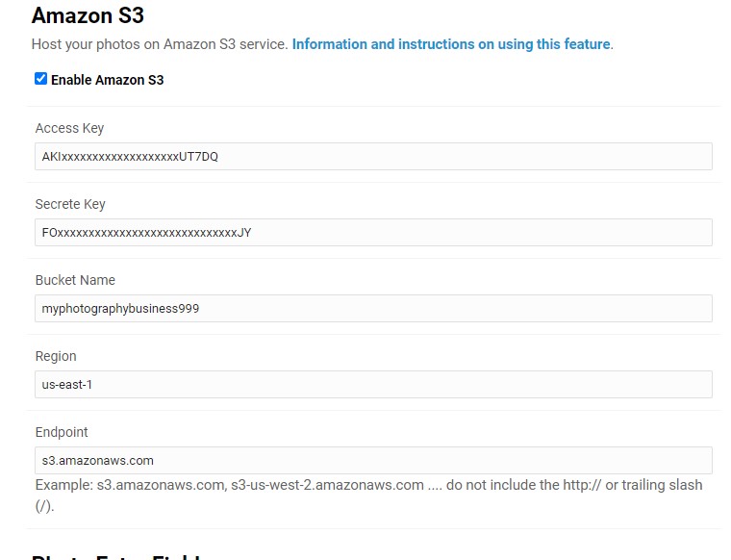Place cursor after myphotographybusiness999 bucket text

(200, 308)
